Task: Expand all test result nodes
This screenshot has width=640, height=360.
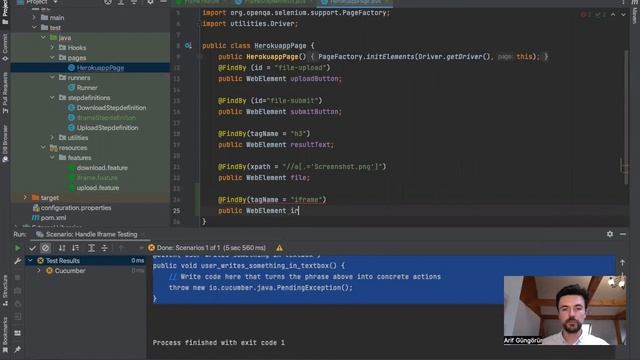Action: coord(91,248)
